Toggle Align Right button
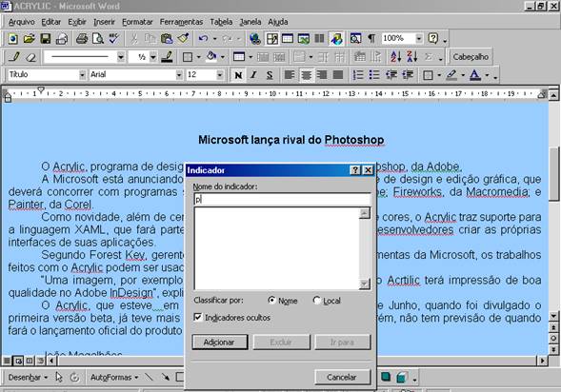This screenshot has height=392, width=561. point(322,75)
